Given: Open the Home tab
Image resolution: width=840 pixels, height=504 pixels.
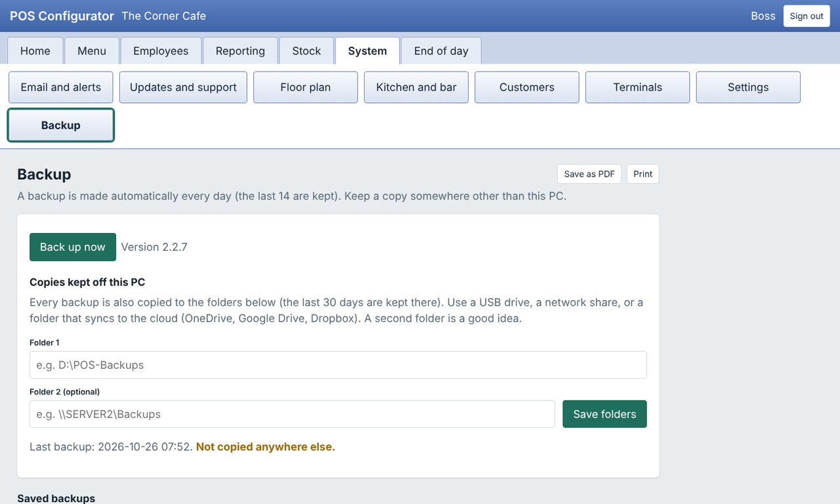Looking at the screenshot, I should (x=35, y=51).
